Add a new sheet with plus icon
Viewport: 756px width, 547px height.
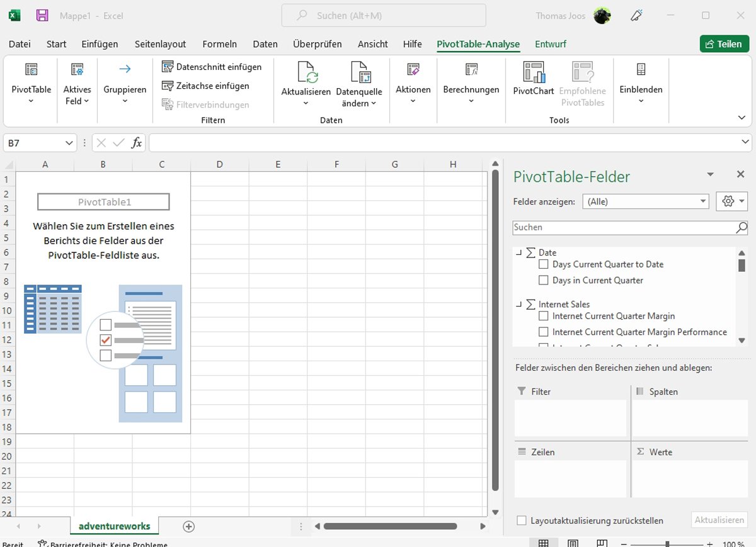pyautogui.click(x=188, y=526)
